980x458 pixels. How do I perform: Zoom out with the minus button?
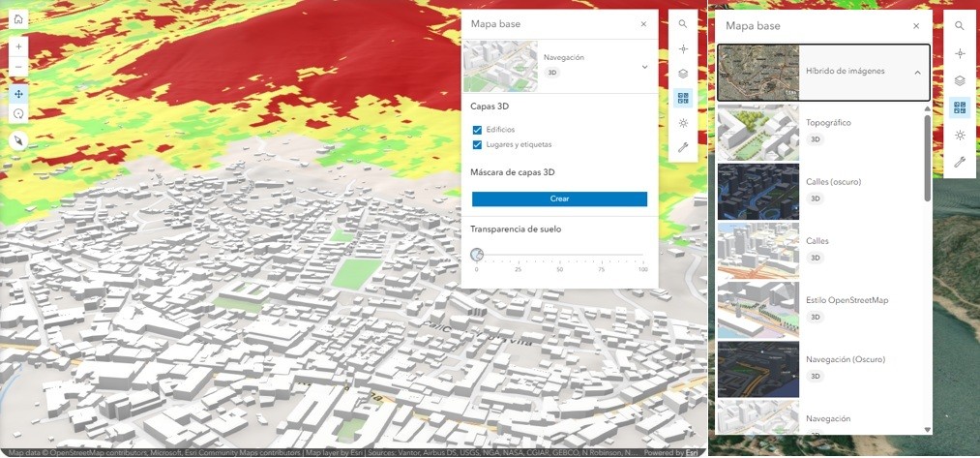pyautogui.click(x=18, y=66)
